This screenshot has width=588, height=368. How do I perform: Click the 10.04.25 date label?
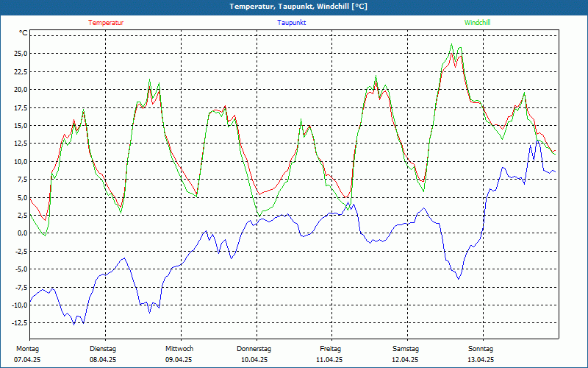254,360
